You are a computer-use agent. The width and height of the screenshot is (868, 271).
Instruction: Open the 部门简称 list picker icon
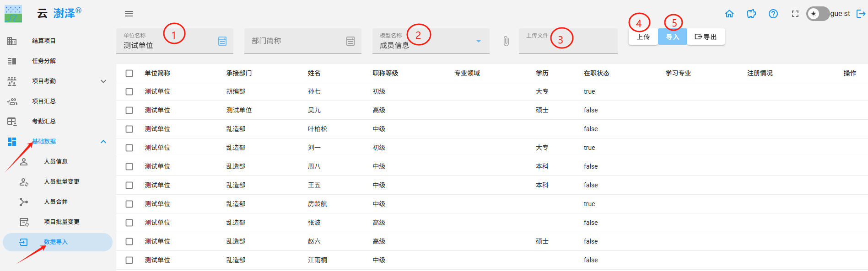350,41
